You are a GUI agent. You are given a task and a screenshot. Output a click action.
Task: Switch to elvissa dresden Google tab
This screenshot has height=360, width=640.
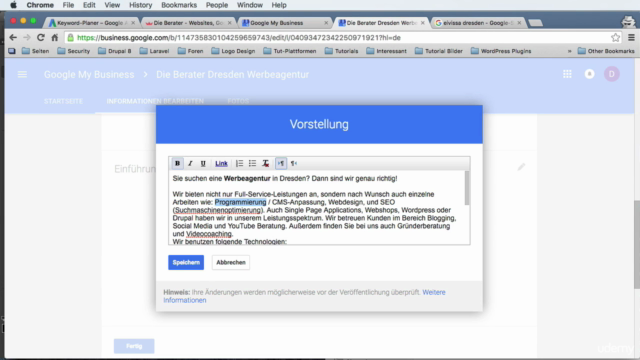pyautogui.click(x=478, y=23)
